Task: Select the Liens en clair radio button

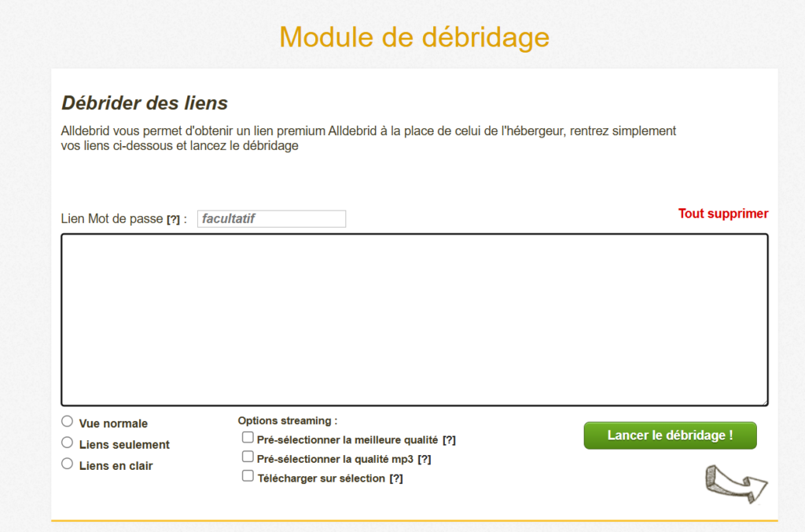Action: tap(68, 464)
